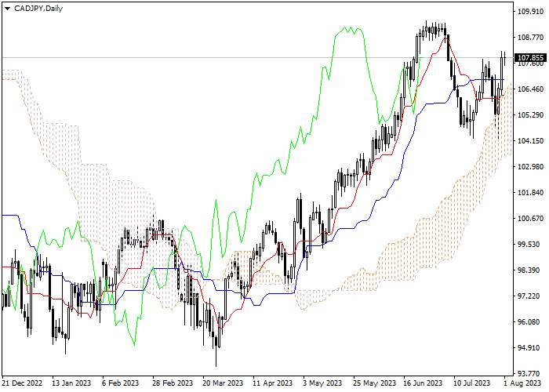Screen dimensions: 549x392
Task: Click the 13 Jan 2023 date label
Action: pos(71,383)
